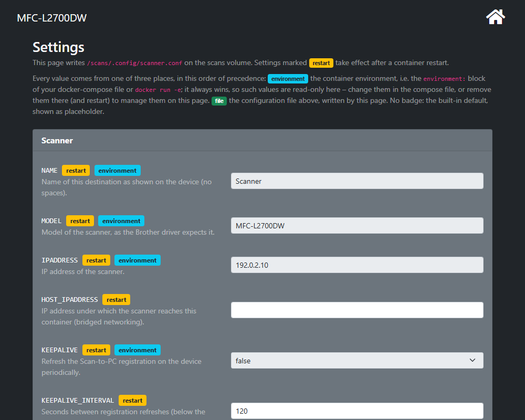Screen dimensions: 525x420
Task: Open the MFC-L2700DW brand link
Action: (x=51, y=18)
